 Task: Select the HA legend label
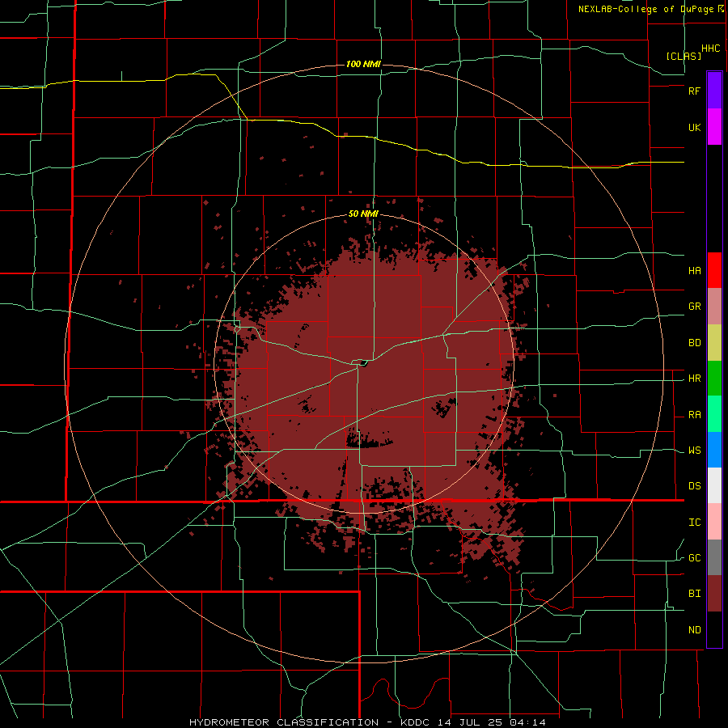pyautogui.click(x=694, y=271)
